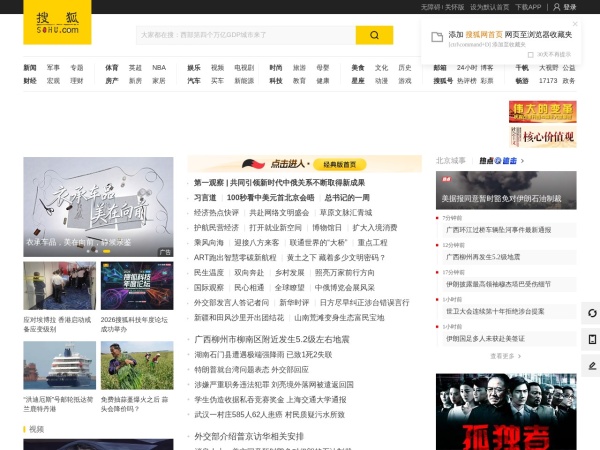Open the 科技 channel
The width and height of the screenshot is (600, 450).
[x=276, y=81]
